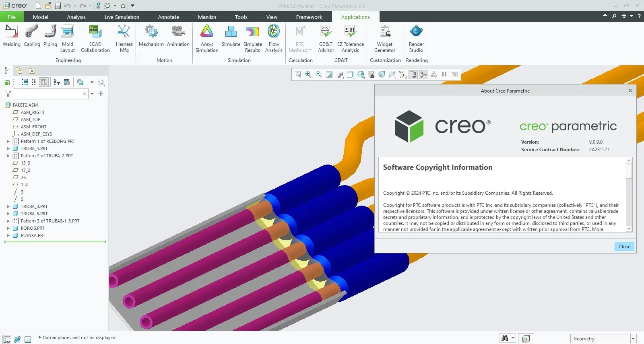Select ASM_RIGHT datum plane in tree
This screenshot has height=344, width=644.
[33, 112]
